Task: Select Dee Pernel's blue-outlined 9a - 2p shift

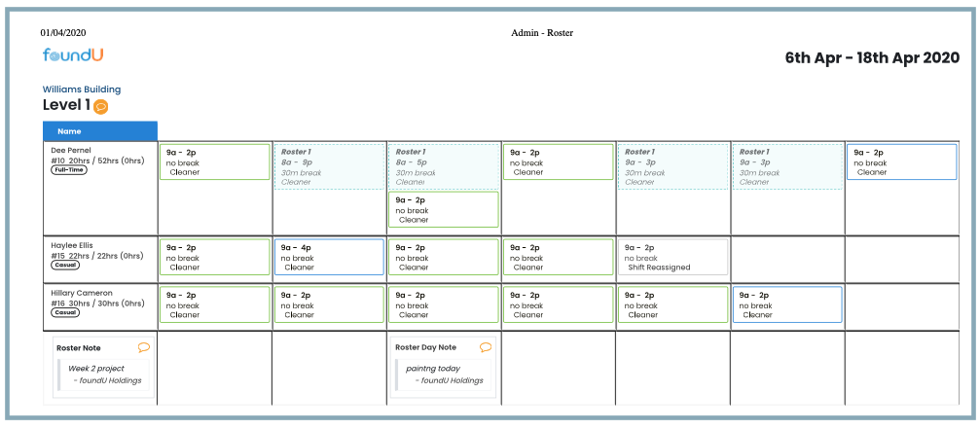Action: pyautogui.click(x=901, y=161)
